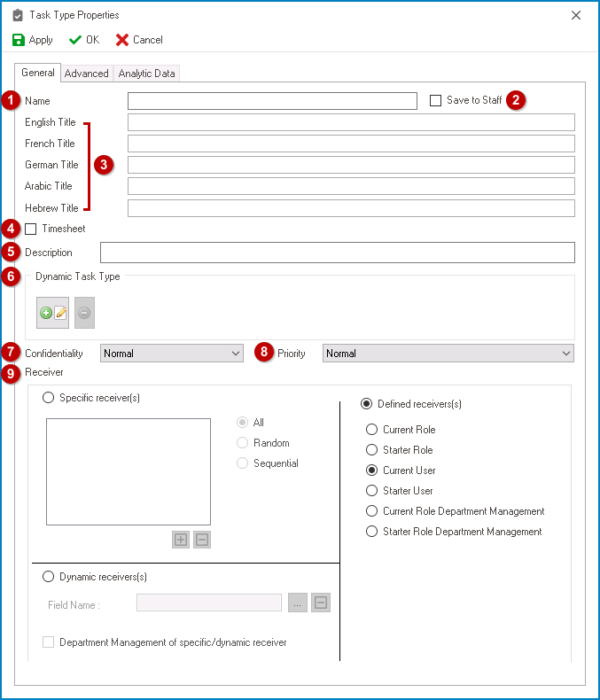Remove a specific receiver with minus button
600x700 pixels.
coord(202,540)
